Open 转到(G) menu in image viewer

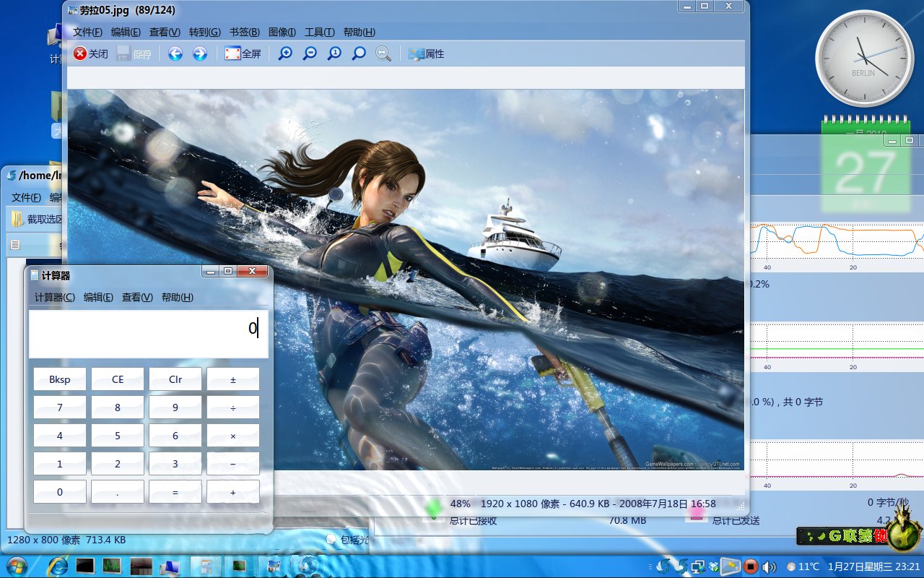coord(205,32)
